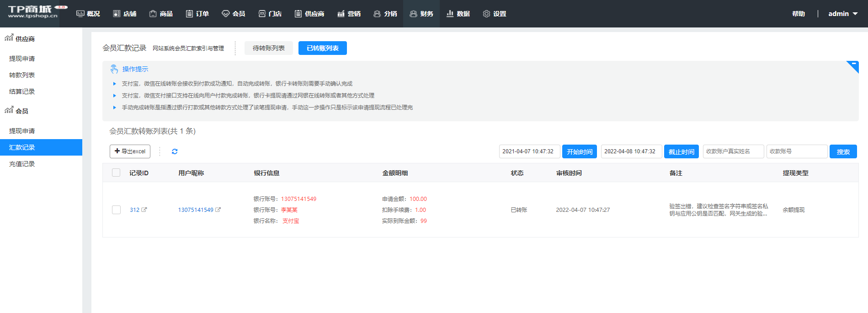
Task: Click the 供应商 section chart icon in sidebar
Action: [9, 38]
